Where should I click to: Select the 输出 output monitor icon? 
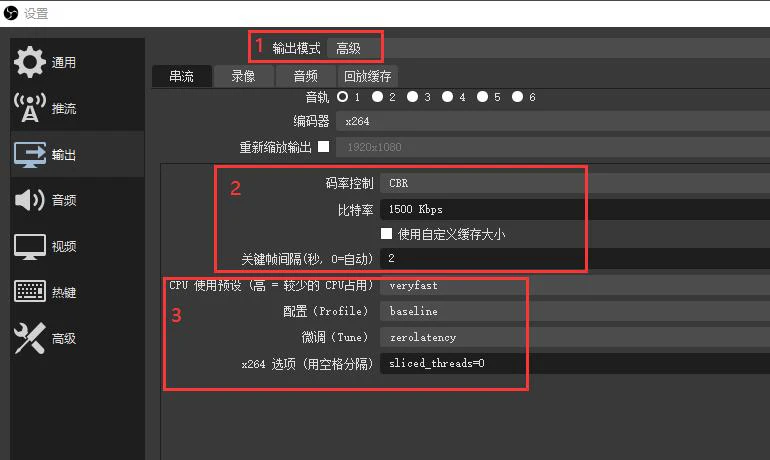pyautogui.click(x=30, y=155)
